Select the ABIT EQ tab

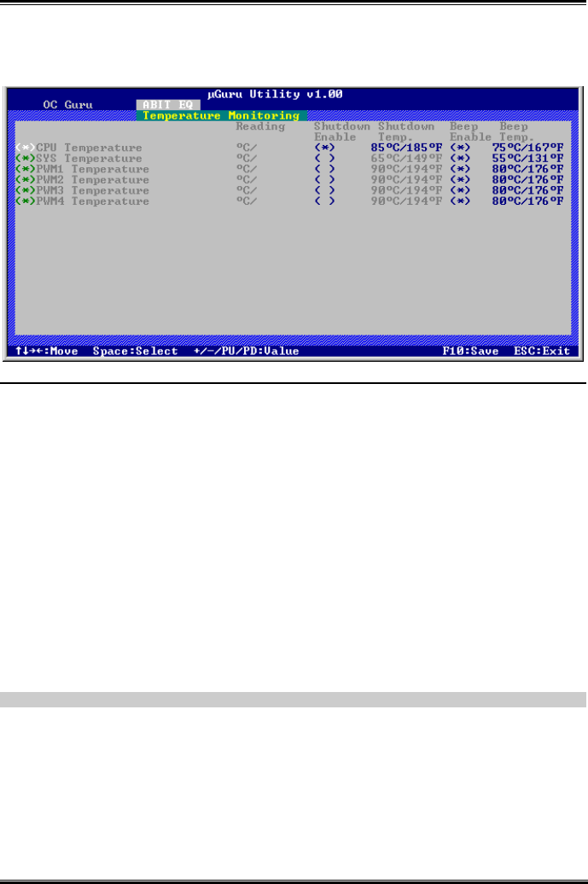point(168,105)
